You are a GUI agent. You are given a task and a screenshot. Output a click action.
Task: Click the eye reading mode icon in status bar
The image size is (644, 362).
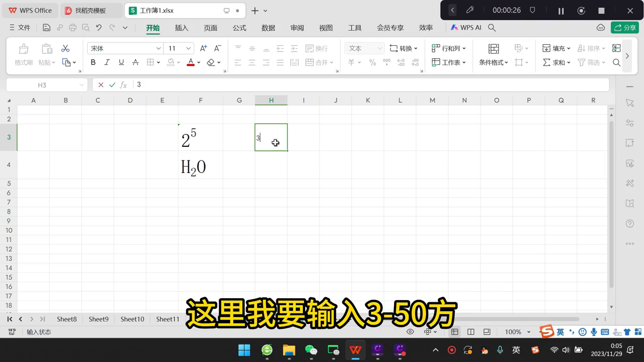pos(410,332)
